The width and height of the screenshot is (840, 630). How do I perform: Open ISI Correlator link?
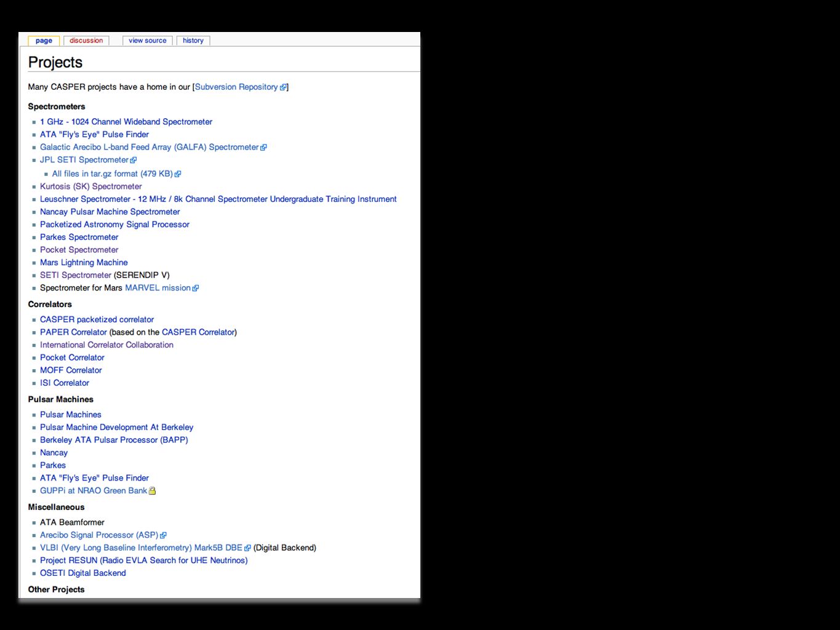click(65, 383)
